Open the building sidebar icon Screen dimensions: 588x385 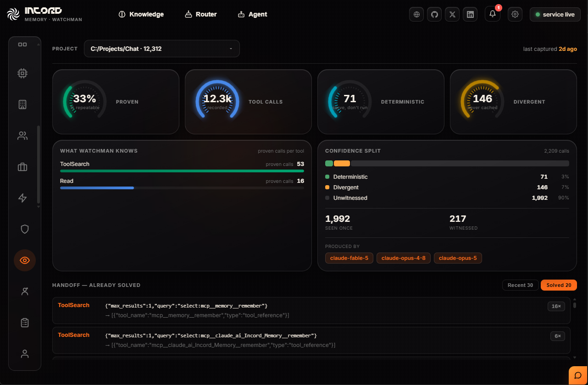pos(22,104)
